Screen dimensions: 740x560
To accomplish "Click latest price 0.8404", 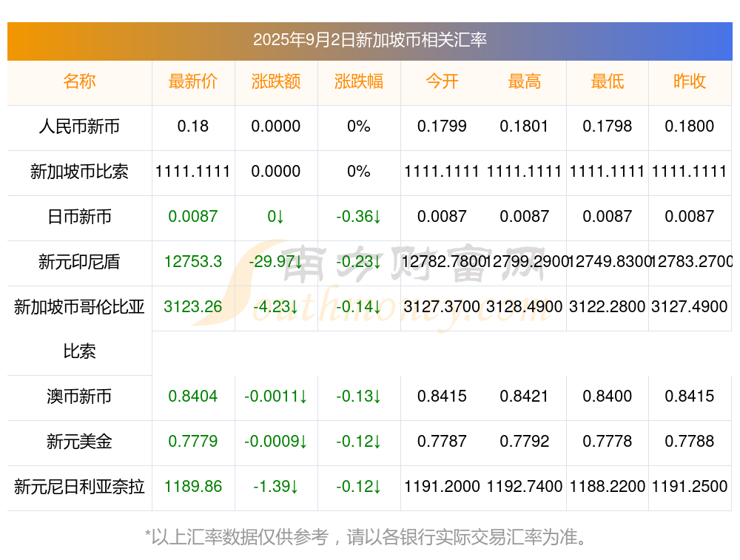I will click(192, 397).
